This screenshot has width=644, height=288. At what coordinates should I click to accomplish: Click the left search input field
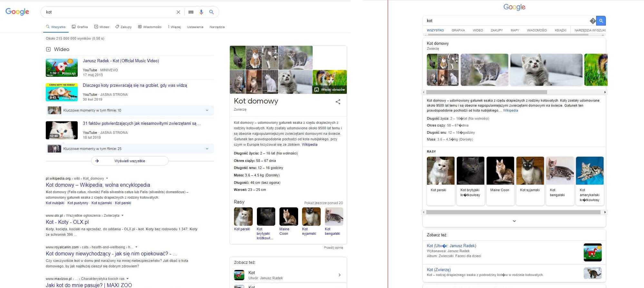click(x=110, y=12)
